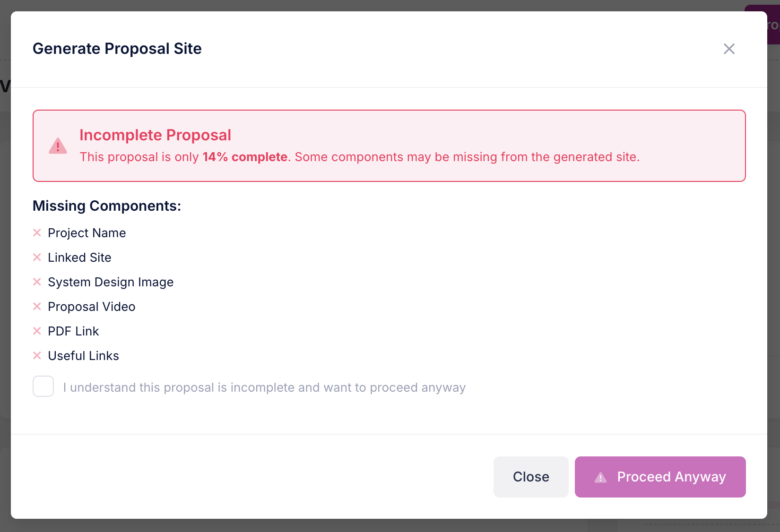Dismiss the dialog using the X icon
780x532 pixels.
[729, 49]
